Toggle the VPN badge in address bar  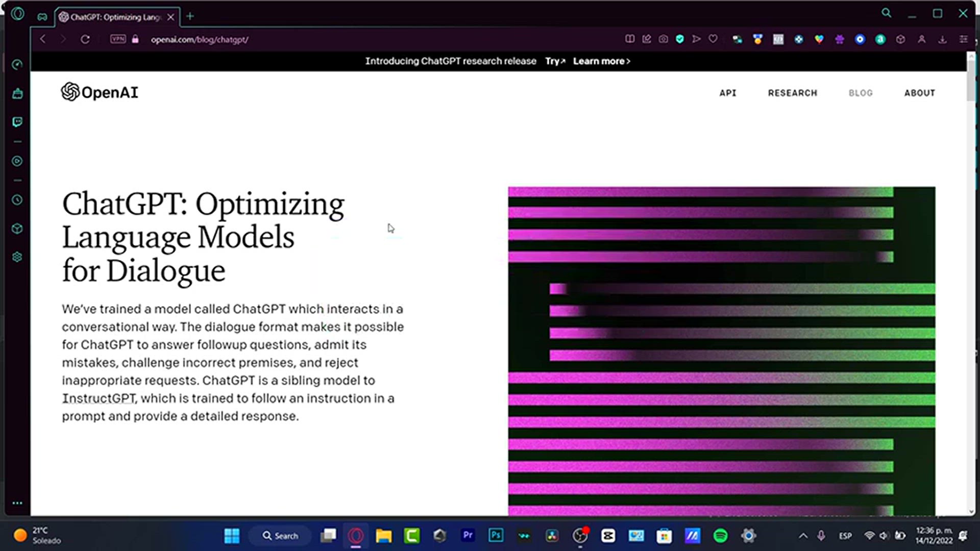[118, 39]
